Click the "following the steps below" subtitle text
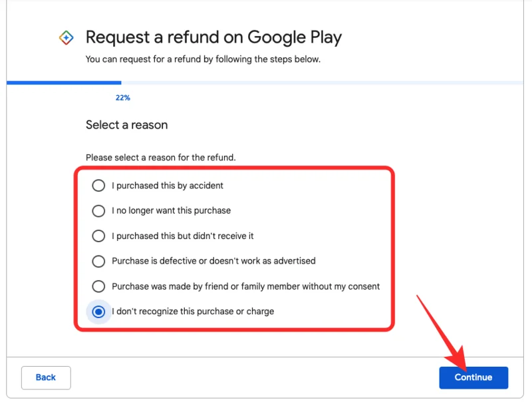 [x=203, y=59]
